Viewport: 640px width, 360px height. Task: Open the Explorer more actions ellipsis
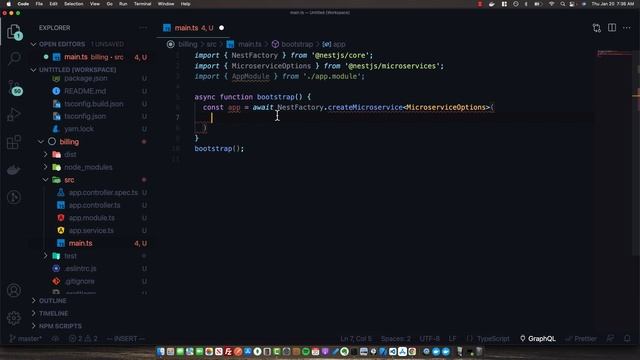pyautogui.click(x=143, y=28)
